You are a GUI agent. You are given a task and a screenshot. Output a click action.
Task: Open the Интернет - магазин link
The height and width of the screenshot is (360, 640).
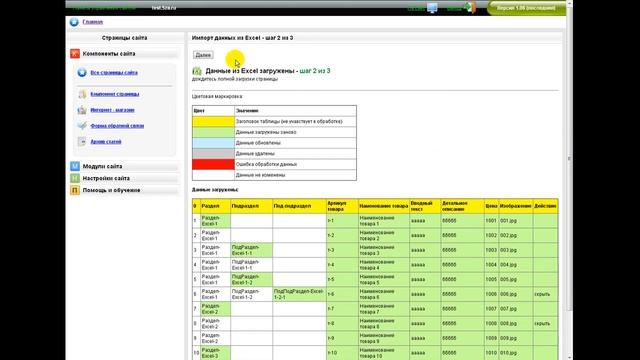pyautogui.click(x=112, y=110)
